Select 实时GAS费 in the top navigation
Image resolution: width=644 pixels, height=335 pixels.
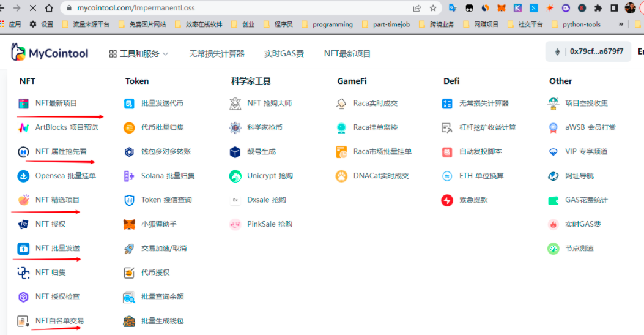coord(284,54)
